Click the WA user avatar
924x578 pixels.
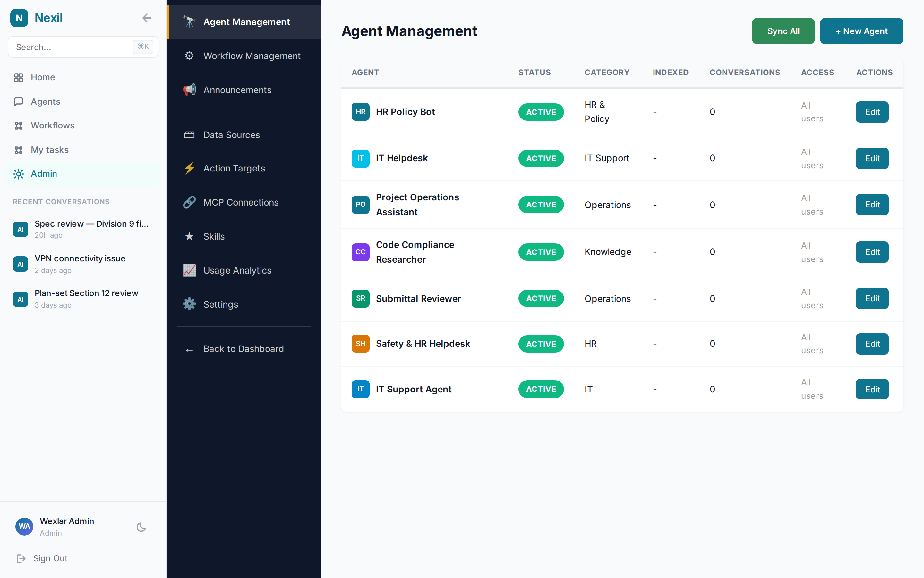tap(24, 526)
